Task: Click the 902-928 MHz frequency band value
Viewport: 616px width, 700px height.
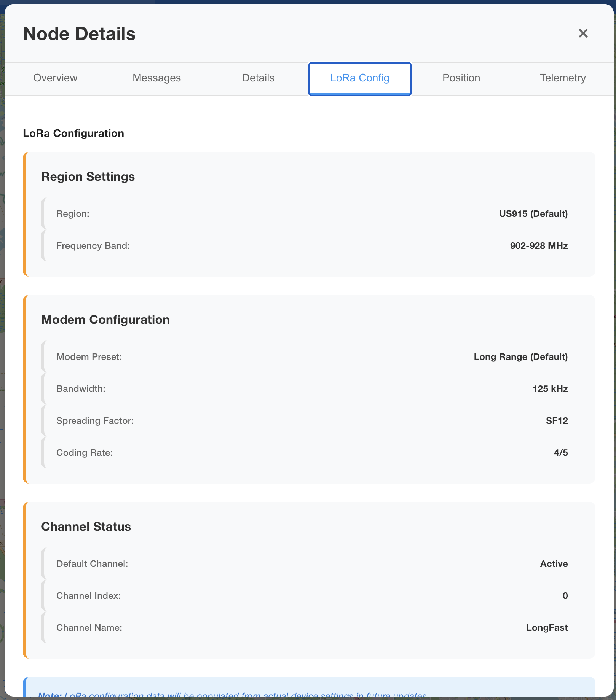Action: 538,246
